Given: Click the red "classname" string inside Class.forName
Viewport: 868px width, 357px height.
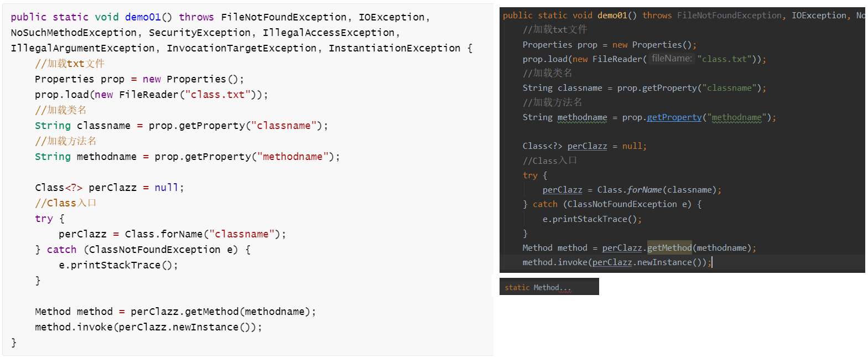Looking at the screenshot, I should 242,234.
